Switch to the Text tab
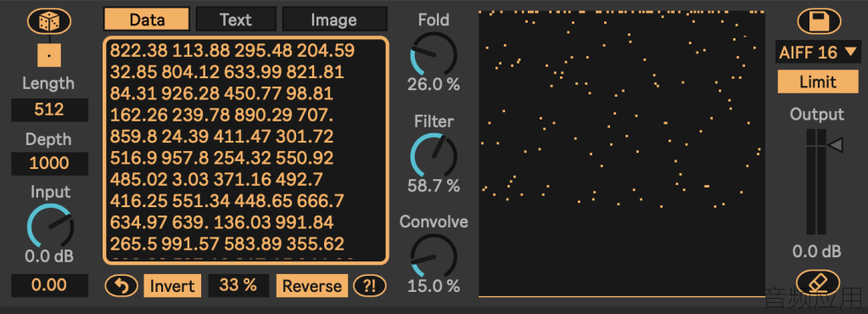 coord(236,20)
